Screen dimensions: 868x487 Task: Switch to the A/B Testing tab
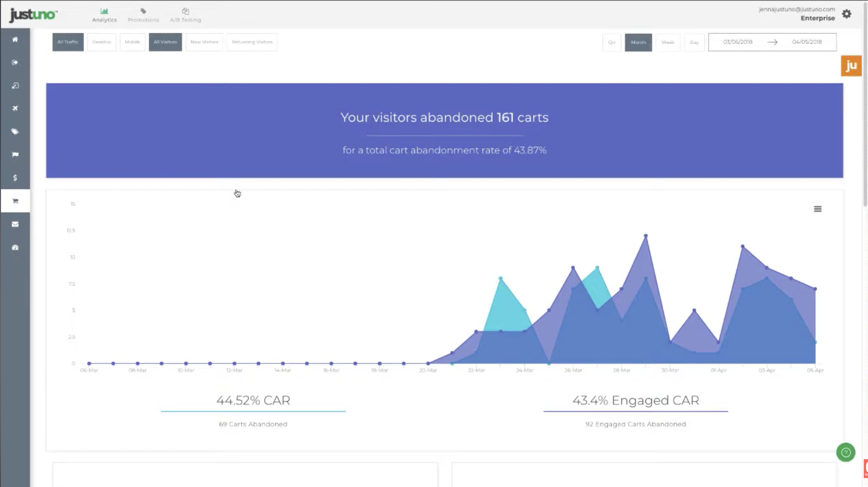(185, 15)
